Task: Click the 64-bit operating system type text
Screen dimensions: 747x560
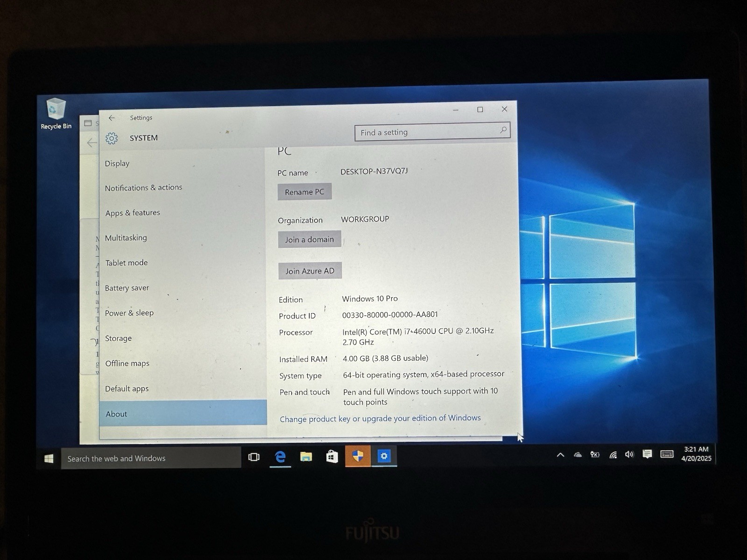Action: [423, 374]
